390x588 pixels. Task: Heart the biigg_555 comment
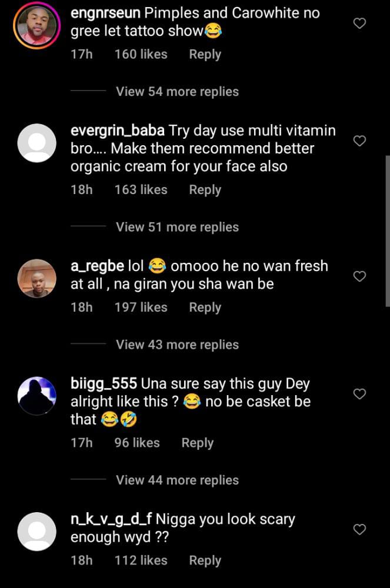[359, 393]
